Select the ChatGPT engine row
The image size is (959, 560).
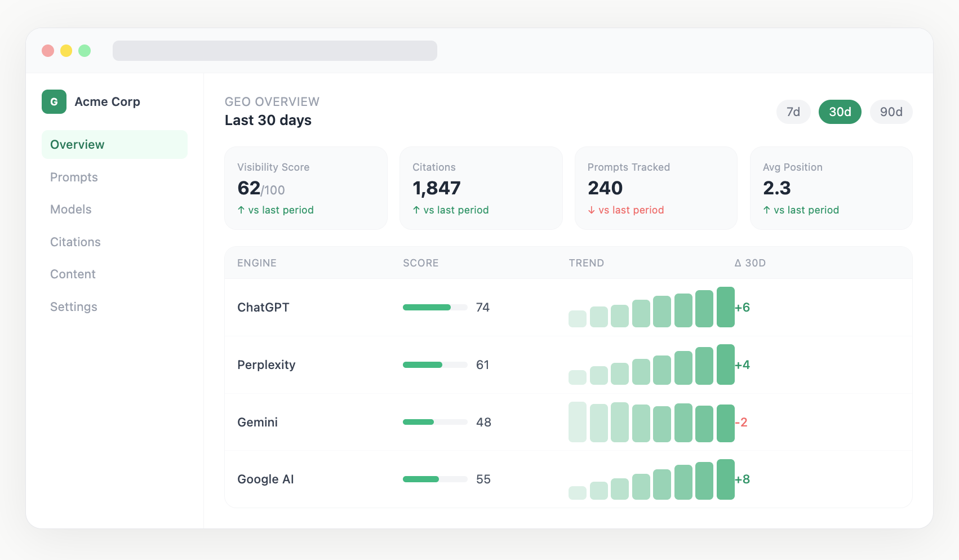click(569, 308)
